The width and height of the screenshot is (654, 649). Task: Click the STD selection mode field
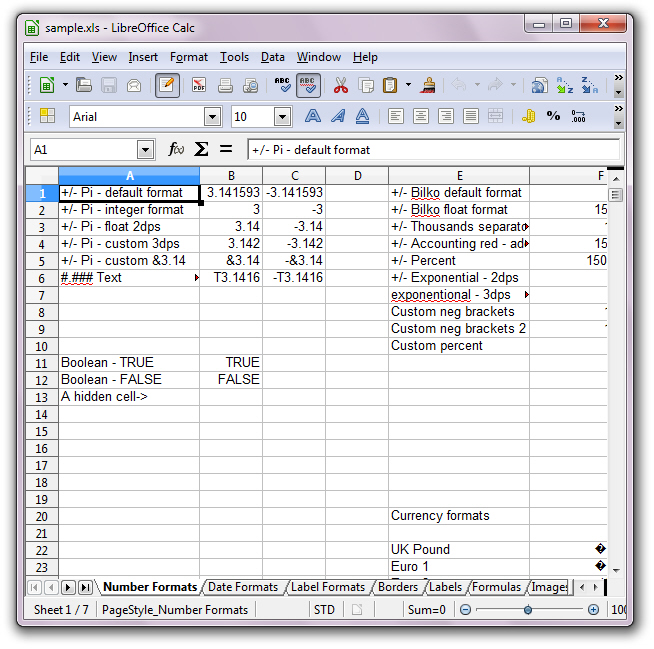tap(324, 610)
